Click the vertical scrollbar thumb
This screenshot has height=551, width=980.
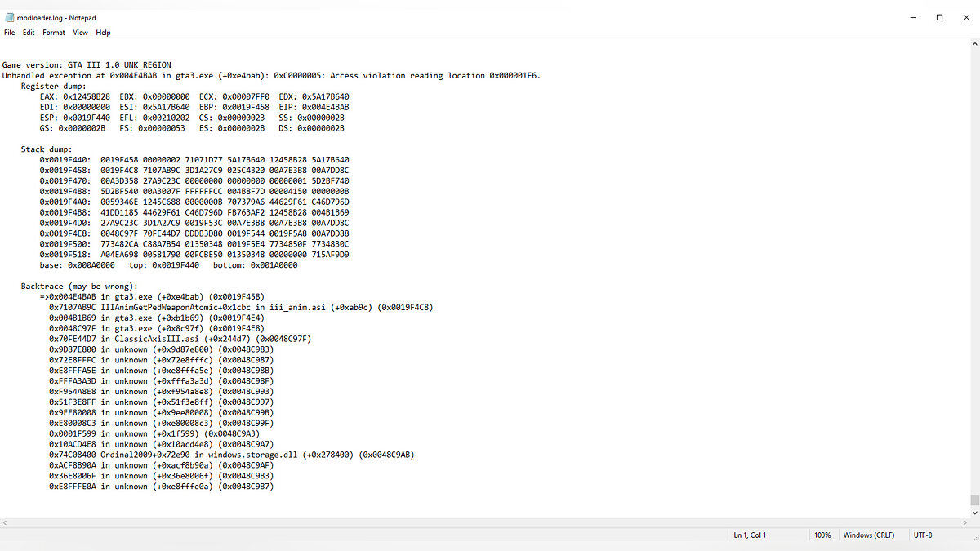973,500
